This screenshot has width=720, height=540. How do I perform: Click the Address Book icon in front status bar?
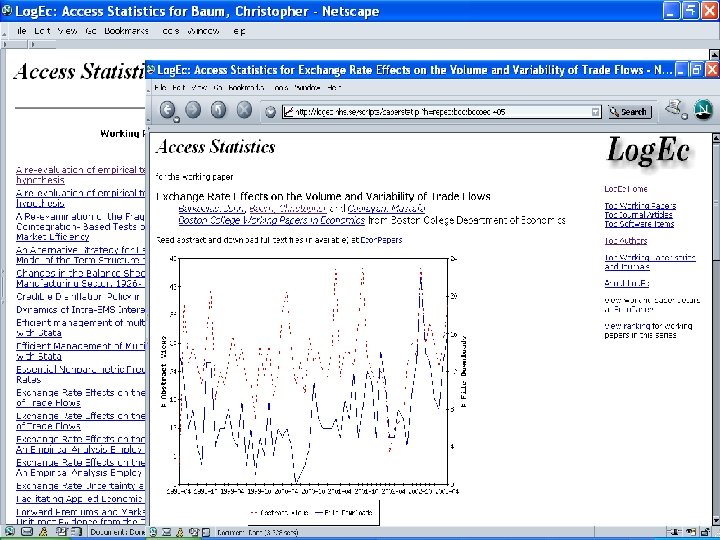point(206,532)
